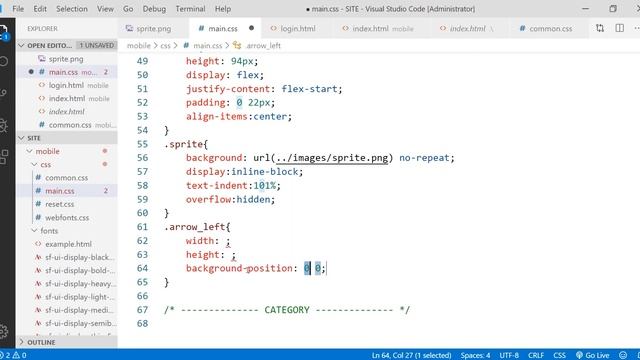Open the File menu
Image resolution: width=640 pixels, height=360 pixels.
(18, 9)
